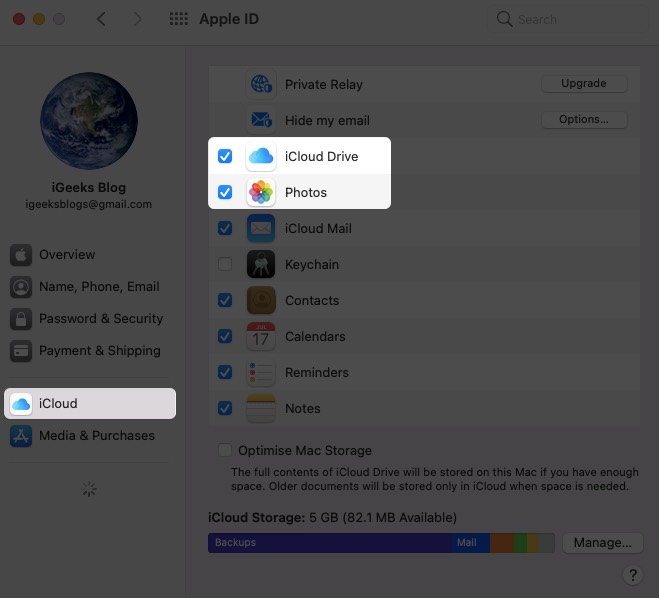The width and height of the screenshot is (659, 598).
Task: Click the iCloud Drive cloud icon
Action: [x=261, y=156]
